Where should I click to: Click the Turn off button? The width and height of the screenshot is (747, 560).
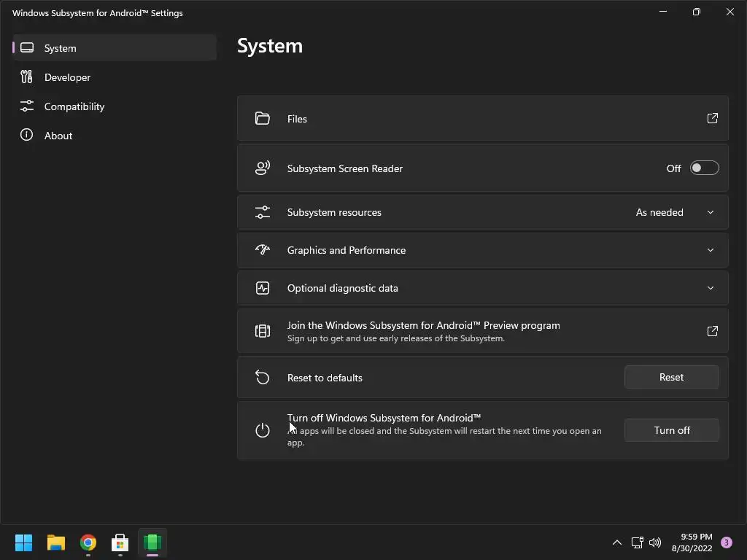click(x=672, y=430)
